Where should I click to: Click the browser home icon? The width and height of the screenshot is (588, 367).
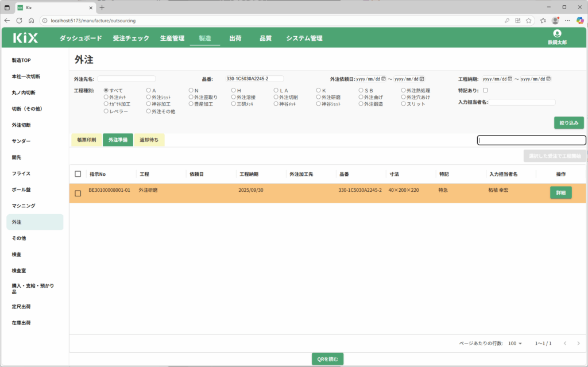click(x=31, y=20)
